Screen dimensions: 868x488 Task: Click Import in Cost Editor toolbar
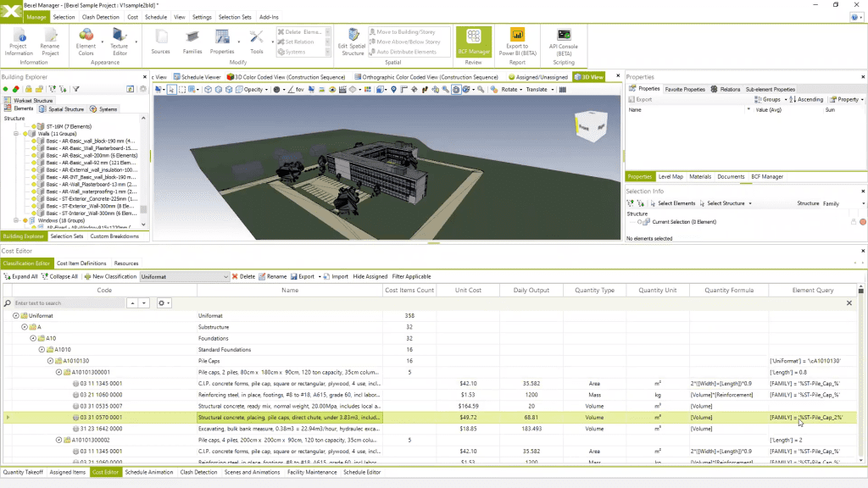(336, 277)
